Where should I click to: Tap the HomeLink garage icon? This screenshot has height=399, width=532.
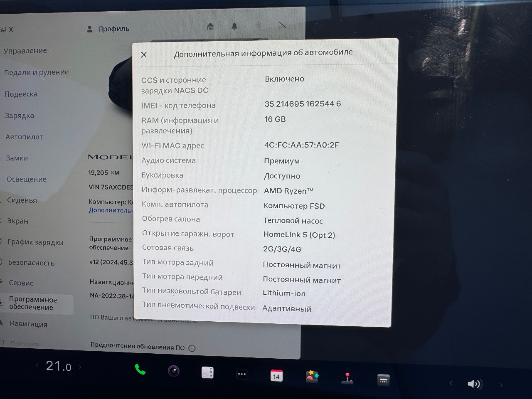210,27
